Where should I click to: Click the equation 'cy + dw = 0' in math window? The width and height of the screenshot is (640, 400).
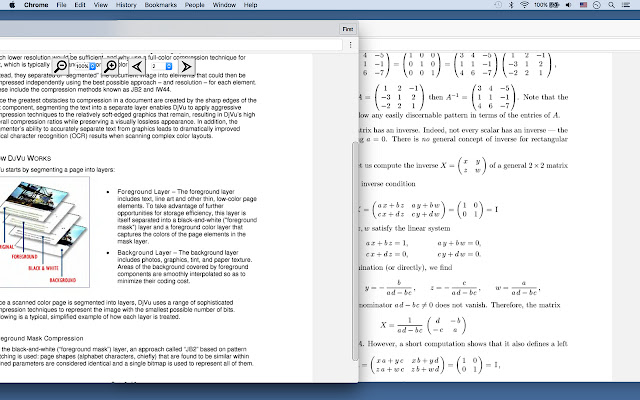pyautogui.click(x=459, y=254)
